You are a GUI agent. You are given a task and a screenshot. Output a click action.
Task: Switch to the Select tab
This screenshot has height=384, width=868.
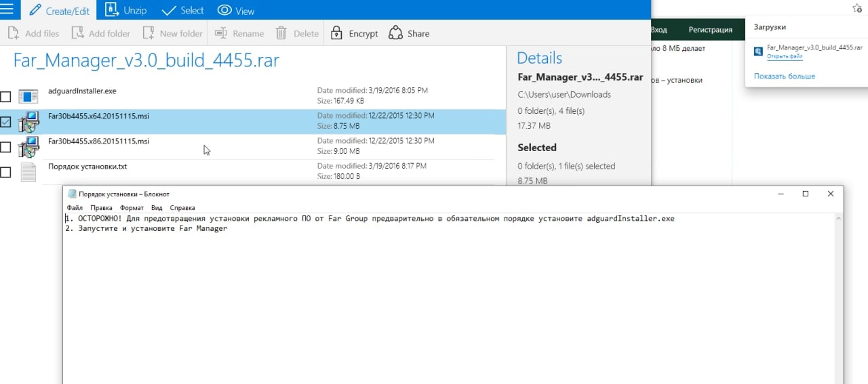pyautogui.click(x=183, y=10)
